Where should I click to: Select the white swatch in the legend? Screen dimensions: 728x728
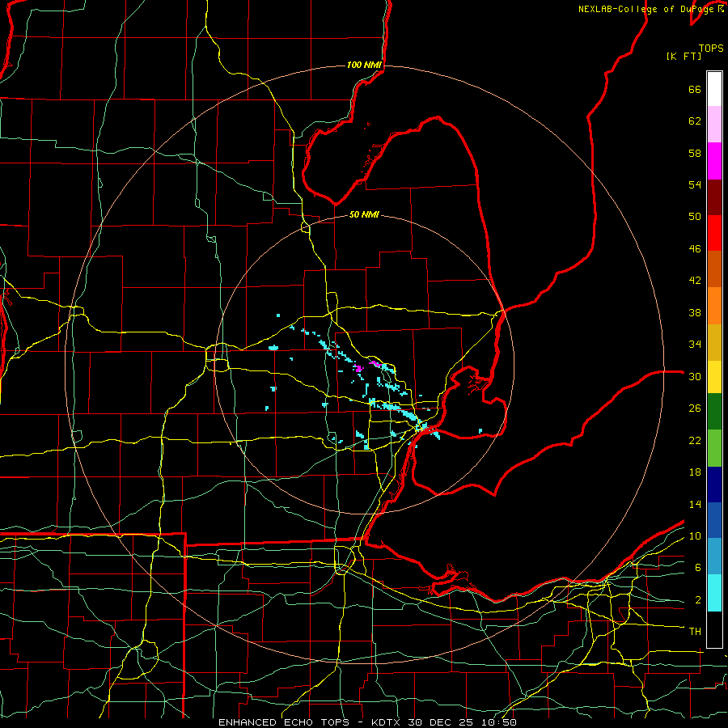pyautogui.click(x=714, y=89)
